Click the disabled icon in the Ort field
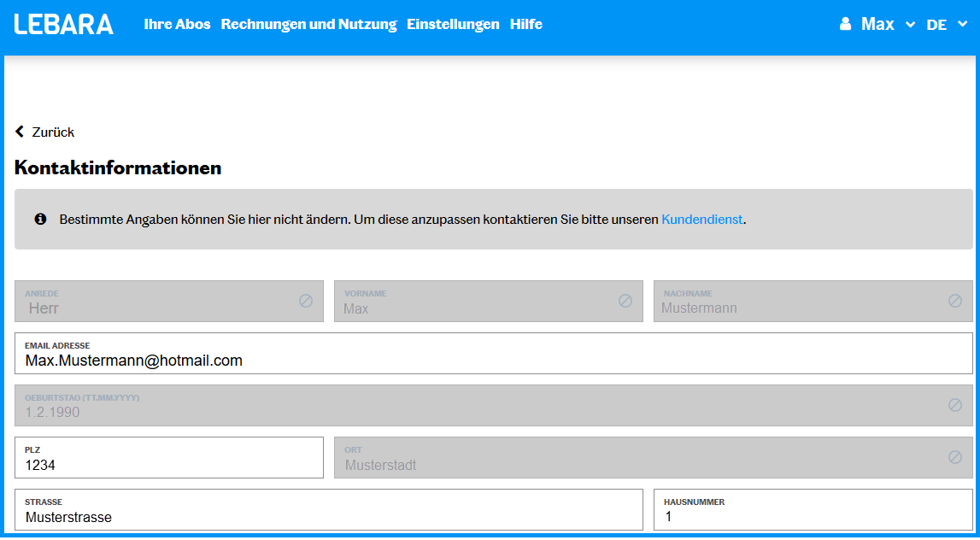Viewport: 980px width, 540px height. click(955, 457)
